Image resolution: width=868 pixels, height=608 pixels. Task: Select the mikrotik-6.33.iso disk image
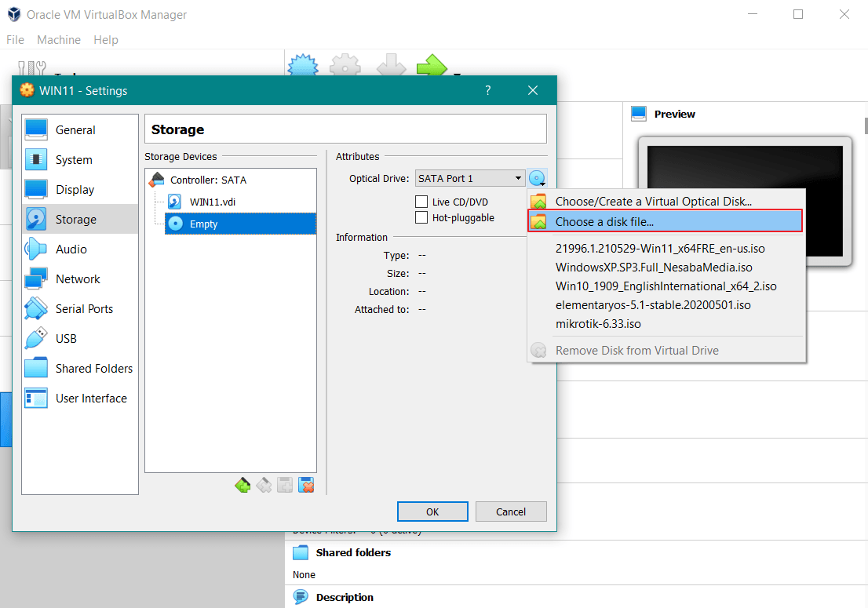click(x=598, y=324)
